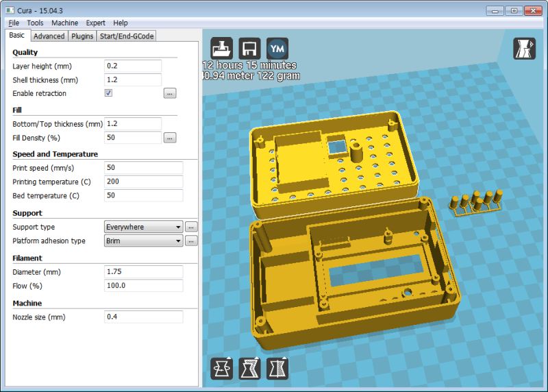Click the Fill Density input field
This screenshot has height=392, width=548.
133,138
